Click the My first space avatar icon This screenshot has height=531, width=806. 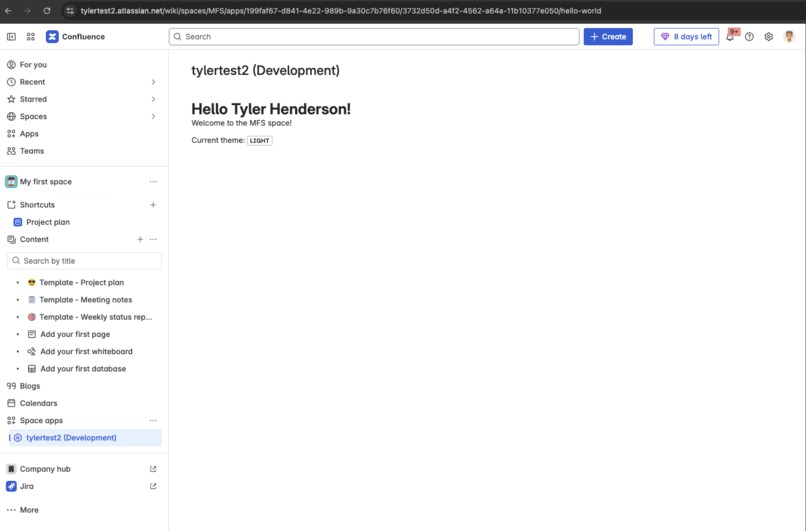(x=11, y=181)
